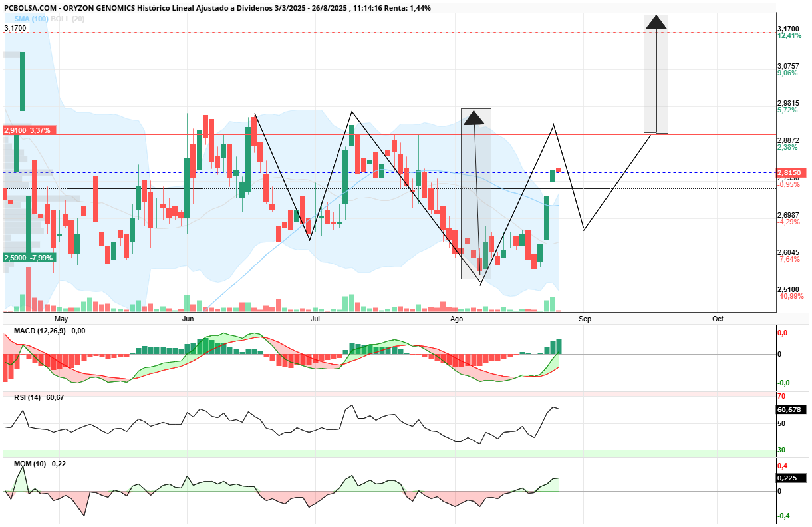Click the red 2,9100 3,37% resistance label
The image size is (812, 527).
pos(28,130)
